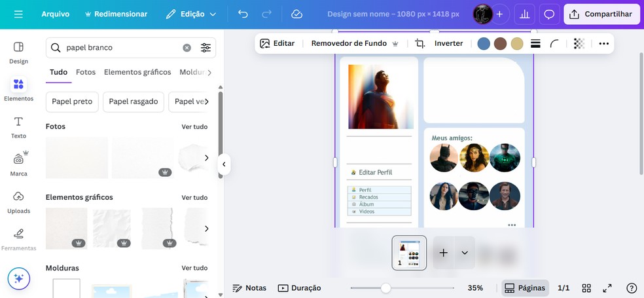Show more suggestion chips arrow
Screen dimensions: 644x298
[207, 102]
